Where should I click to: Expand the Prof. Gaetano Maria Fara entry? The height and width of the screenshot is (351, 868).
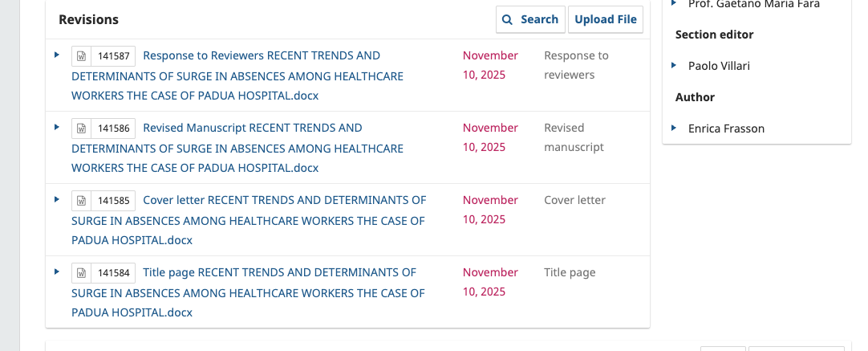(x=674, y=4)
